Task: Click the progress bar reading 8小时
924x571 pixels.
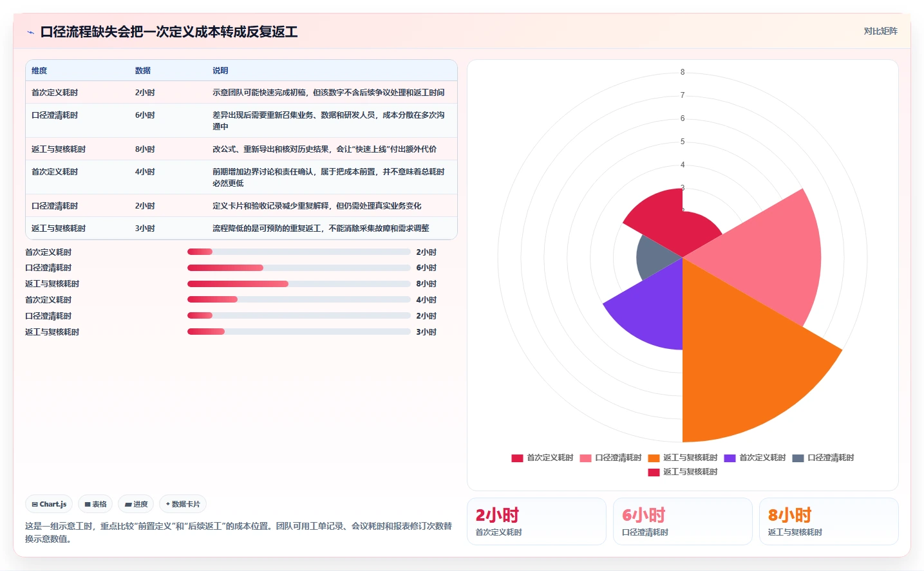Action: point(299,284)
